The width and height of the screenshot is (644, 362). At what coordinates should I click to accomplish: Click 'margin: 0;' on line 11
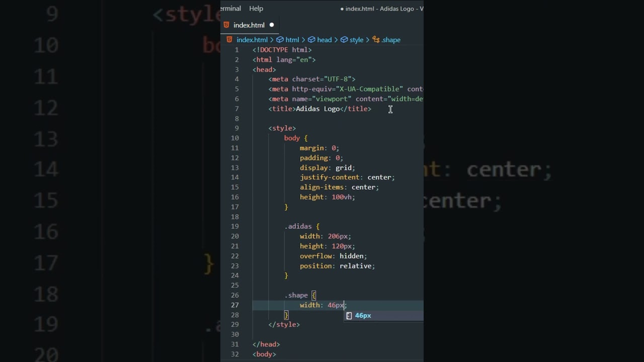tap(320, 148)
